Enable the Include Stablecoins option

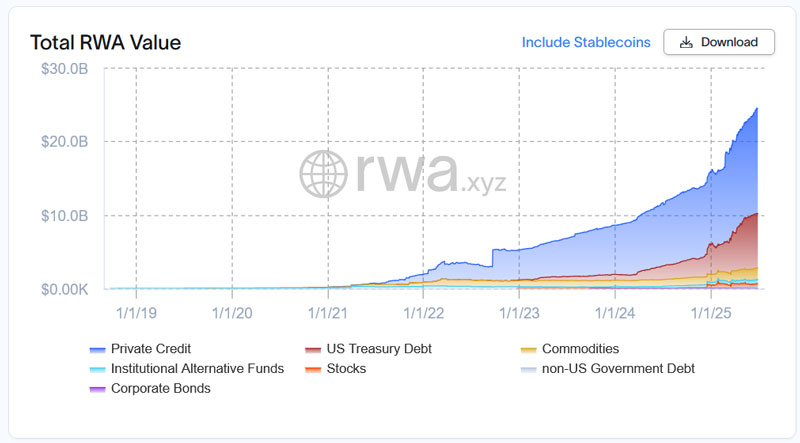tap(586, 42)
